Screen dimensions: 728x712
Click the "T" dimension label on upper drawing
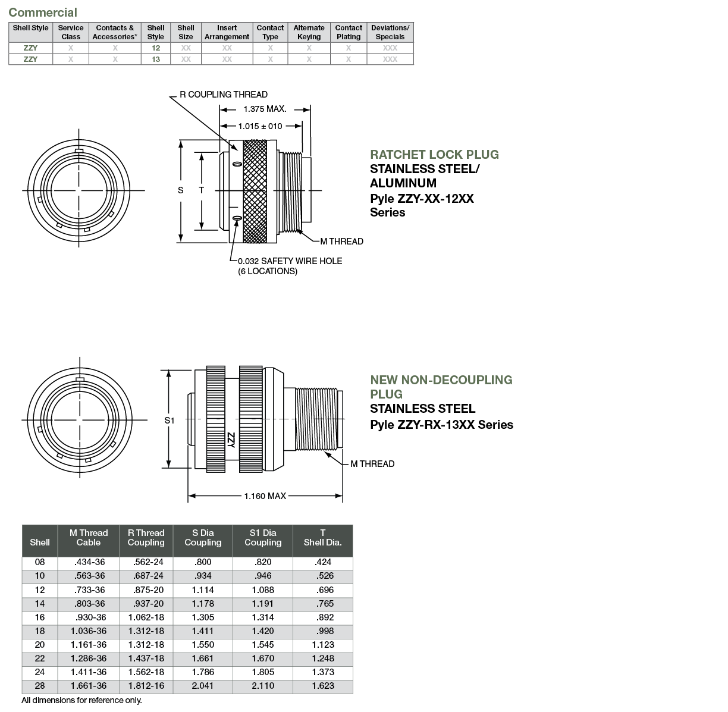point(202,190)
